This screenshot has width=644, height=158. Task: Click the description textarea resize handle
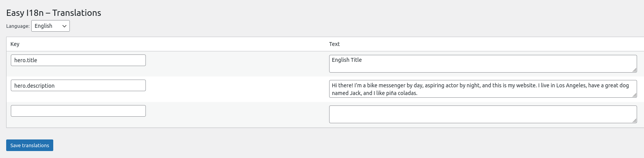click(x=634, y=95)
